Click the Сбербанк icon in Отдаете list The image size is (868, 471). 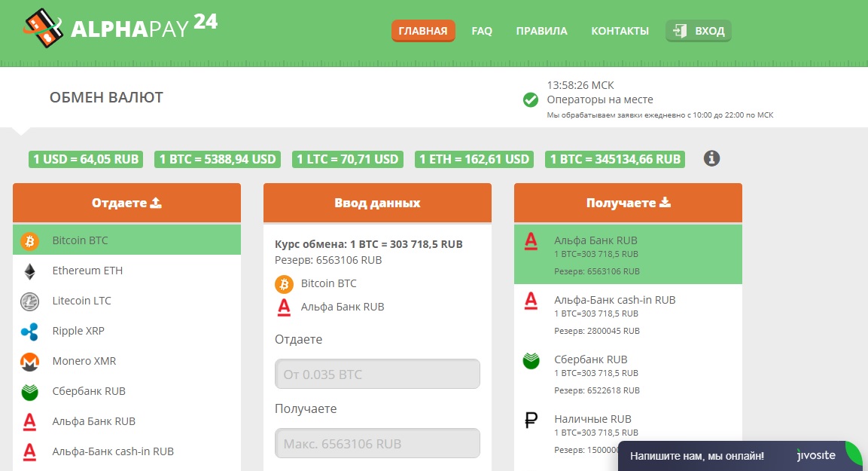click(x=29, y=392)
